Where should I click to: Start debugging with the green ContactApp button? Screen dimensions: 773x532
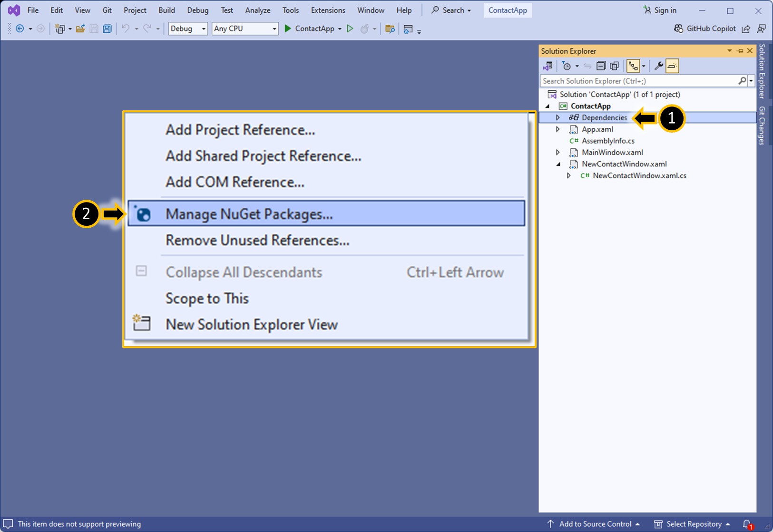(x=309, y=29)
